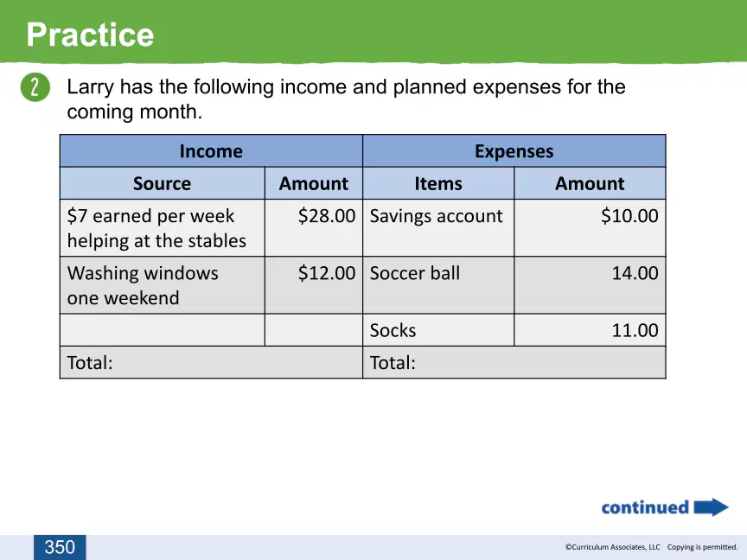Click the Source column header
Viewport: 747px width, 560px height.
click(162, 183)
